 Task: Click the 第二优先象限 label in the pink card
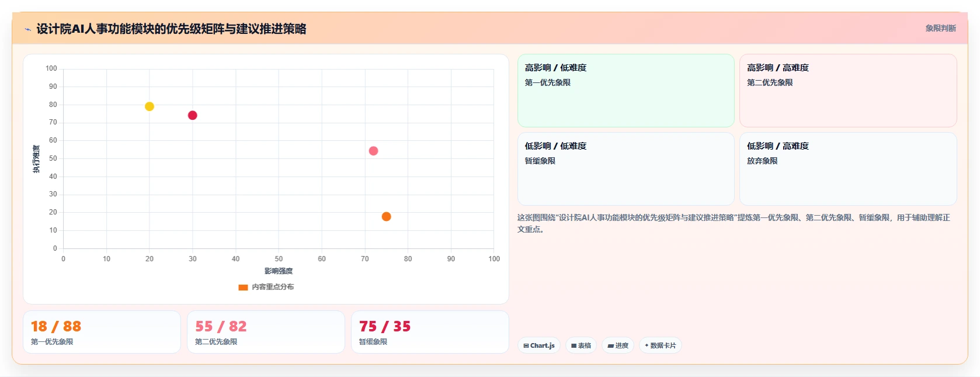pos(770,82)
